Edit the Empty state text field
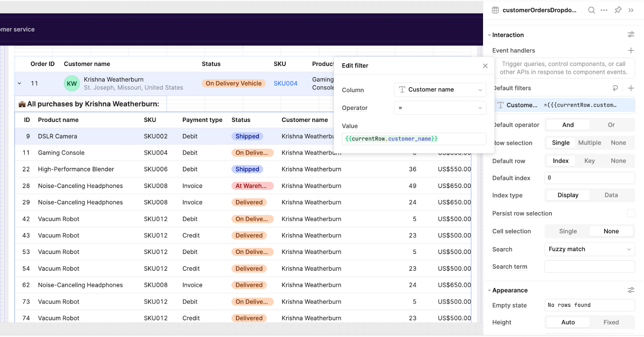The image size is (644, 337). [x=590, y=305]
